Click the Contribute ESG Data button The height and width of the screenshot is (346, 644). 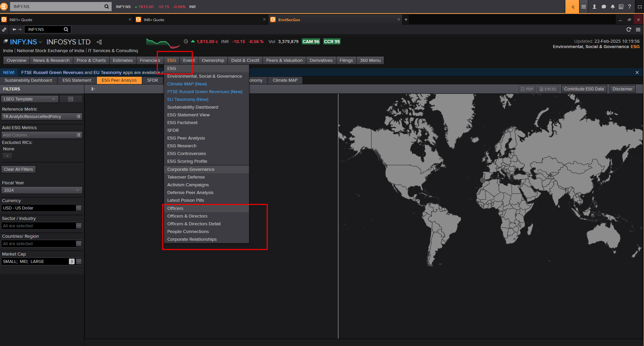tap(584, 89)
